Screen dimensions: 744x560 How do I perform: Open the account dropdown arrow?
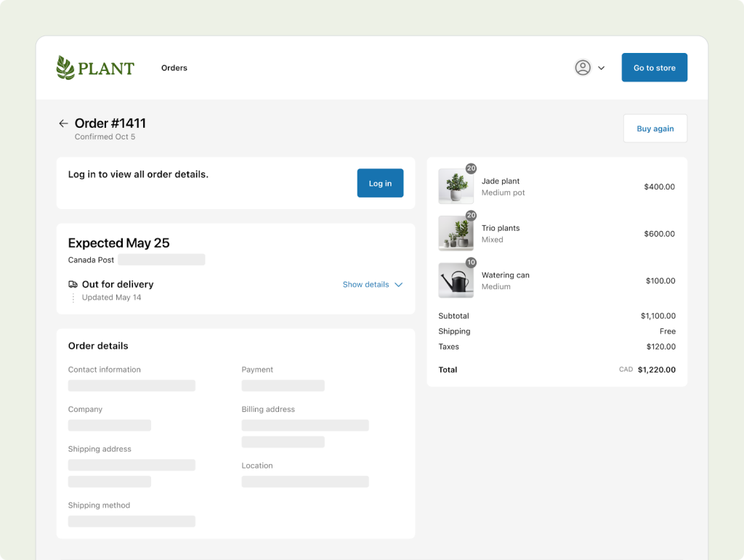tap(601, 68)
